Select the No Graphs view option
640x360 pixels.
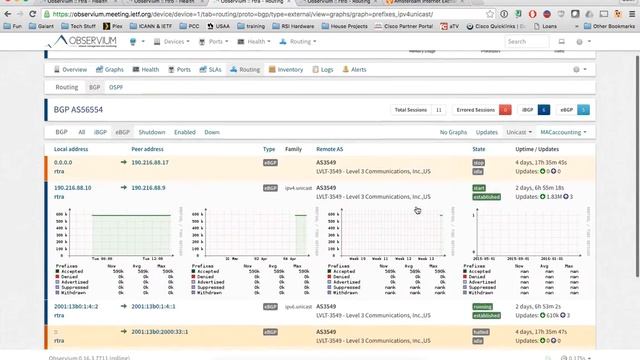453,132
